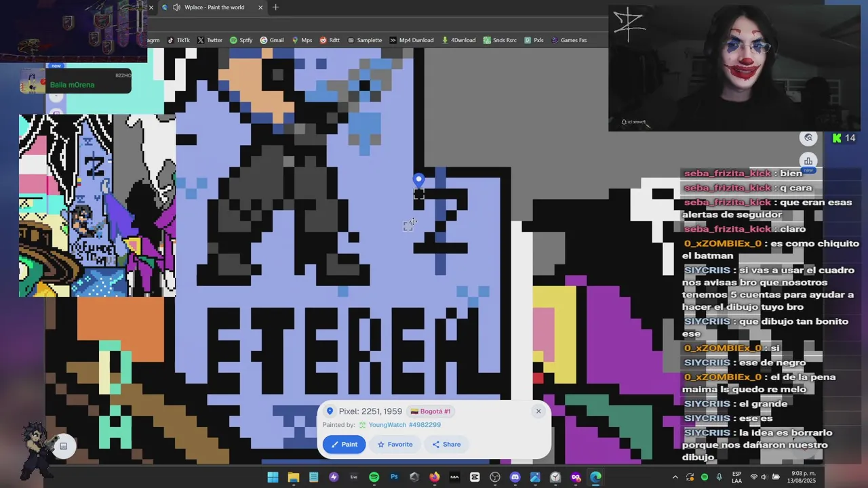Open OBS Studio from the taskbar
This screenshot has height=488, width=868.
tap(495, 477)
